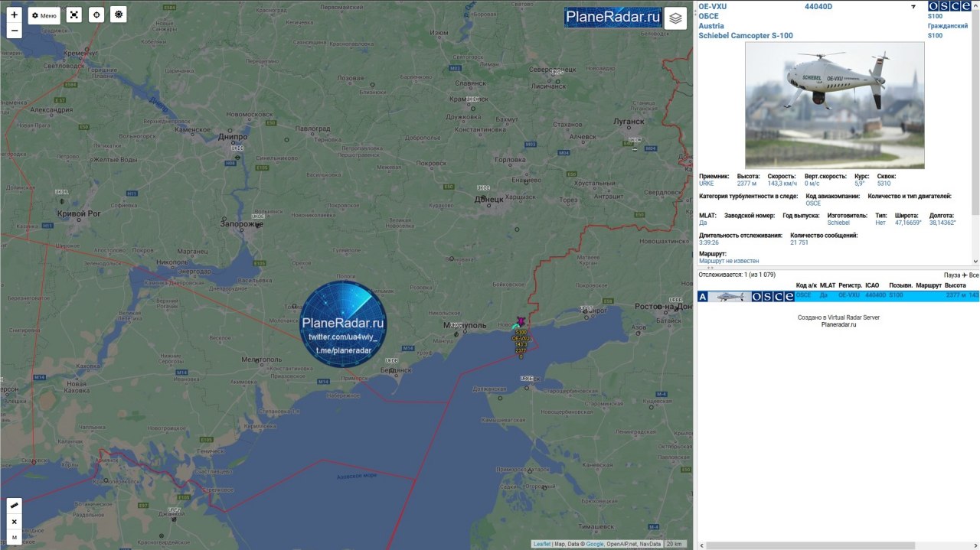Viewport: 980px width, 550px height.
Task: Click the PlaneRadar.ru logo banner
Action: pos(612,17)
